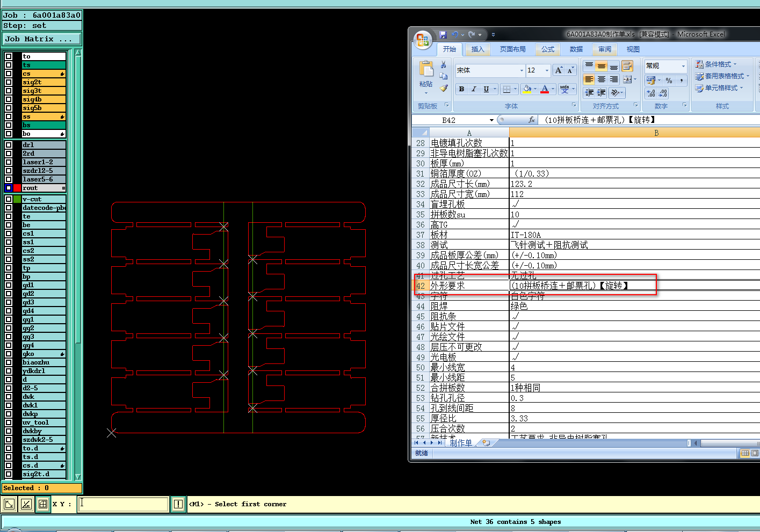Click the Decrease Decimal icon
Screen dimensions: 760x532
[663, 93]
